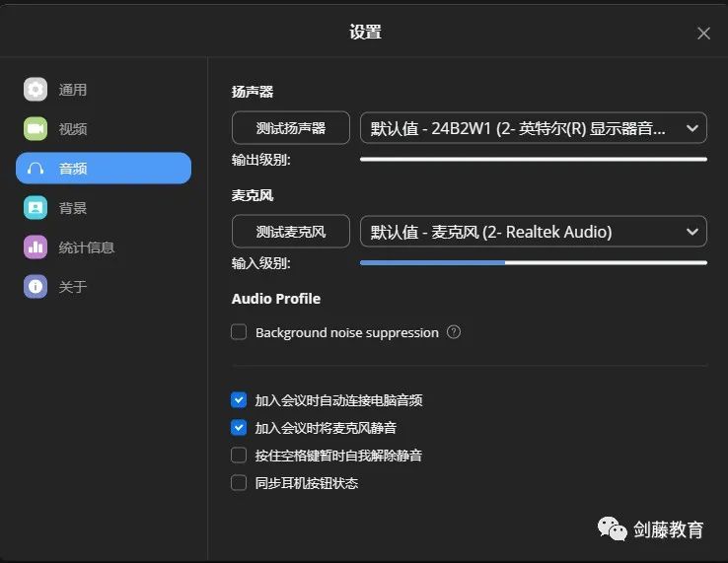
Task: Click the green camera icon for 视频
Action: tap(36, 128)
